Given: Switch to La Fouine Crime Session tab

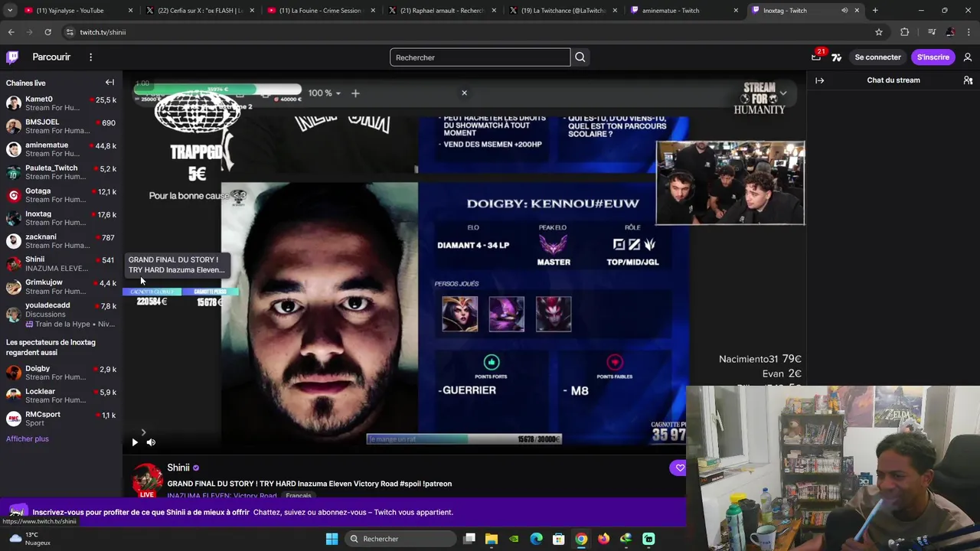Looking at the screenshot, I should 320,11.
